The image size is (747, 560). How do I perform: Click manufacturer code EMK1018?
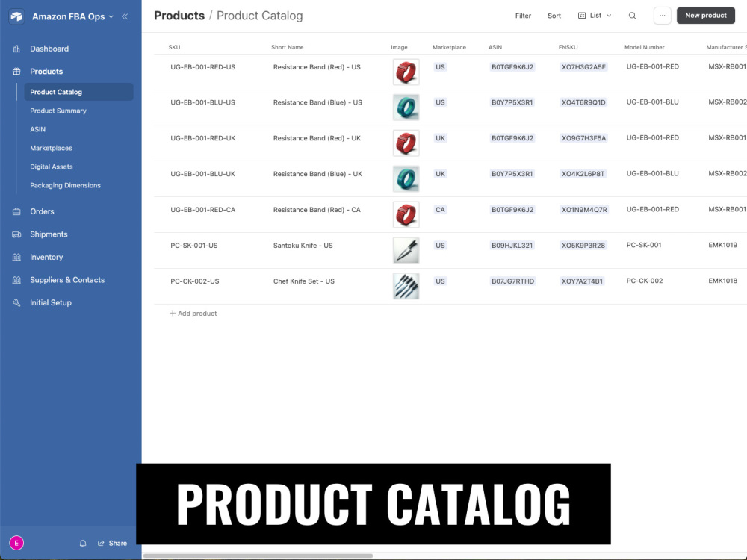722,281
